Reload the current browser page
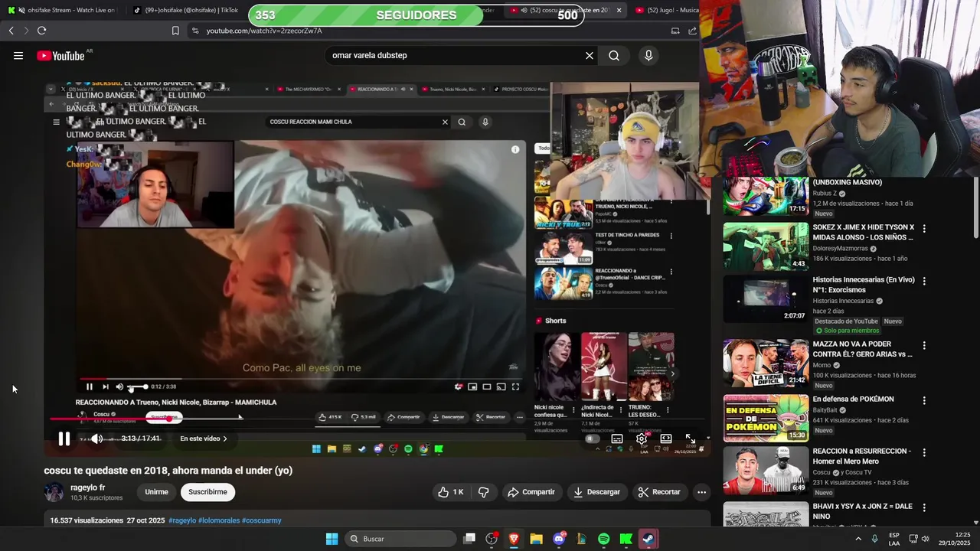 pos(41,31)
